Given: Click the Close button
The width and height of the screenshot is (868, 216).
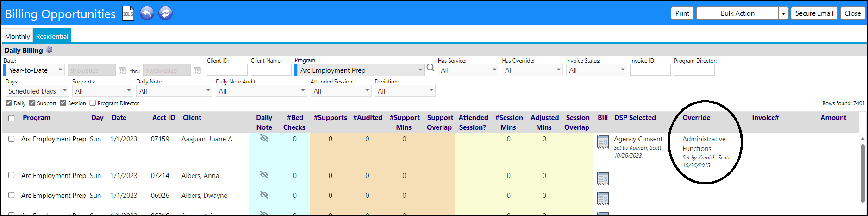Looking at the screenshot, I should pos(852,13).
